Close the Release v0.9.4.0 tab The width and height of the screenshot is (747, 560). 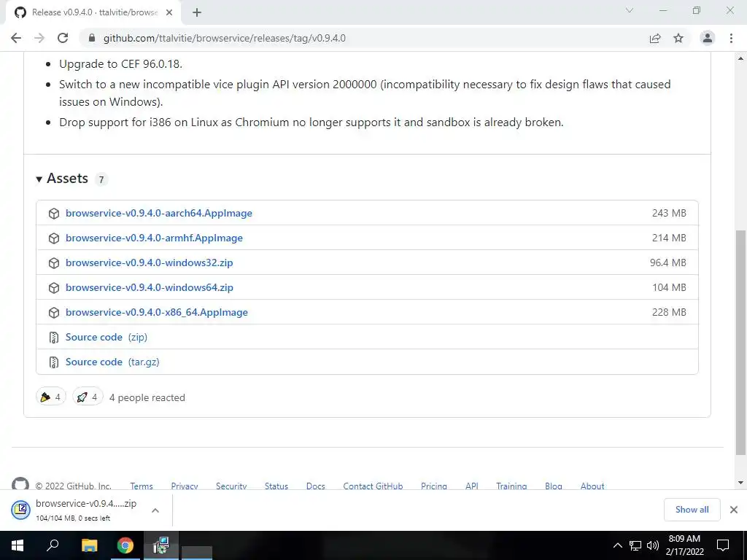(169, 12)
